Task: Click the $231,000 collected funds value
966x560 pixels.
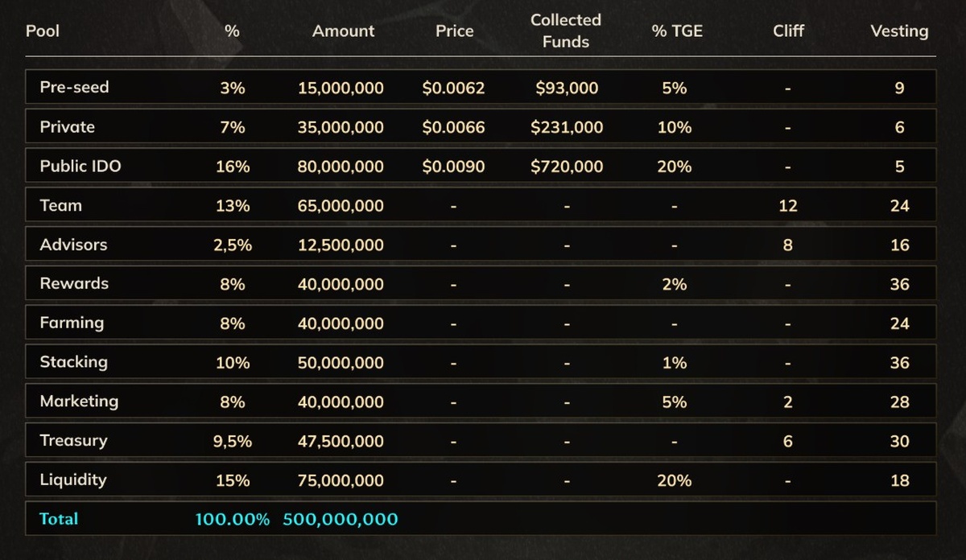Action: pos(567,127)
